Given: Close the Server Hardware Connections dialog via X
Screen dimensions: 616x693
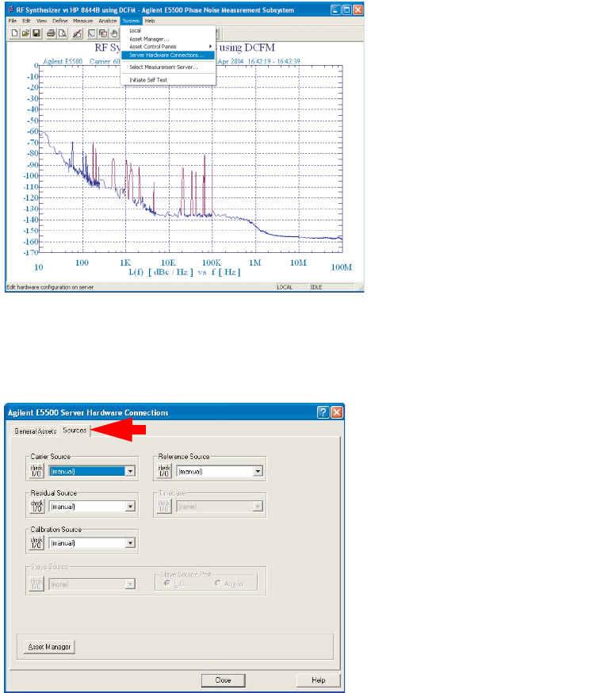Looking at the screenshot, I should click(337, 412).
